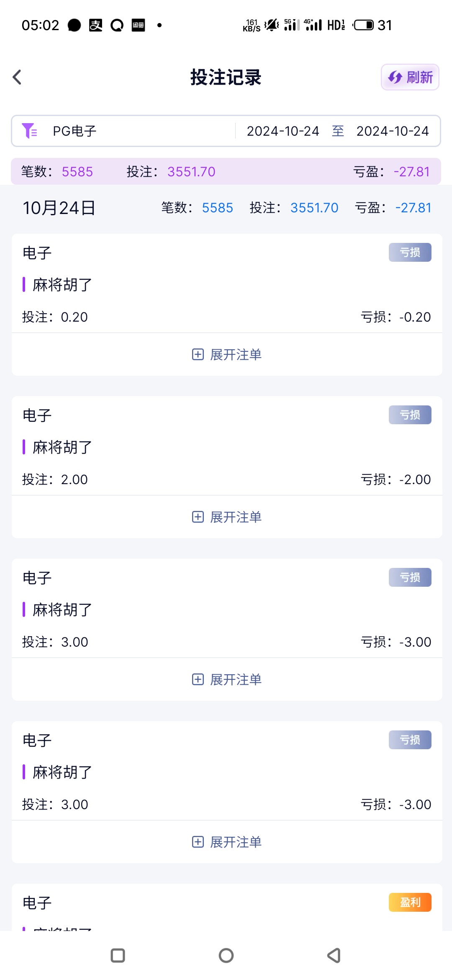The height and width of the screenshot is (980, 452).
Task: Expand 展开注单 for the 2.00 bet
Action: pos(236,517)
